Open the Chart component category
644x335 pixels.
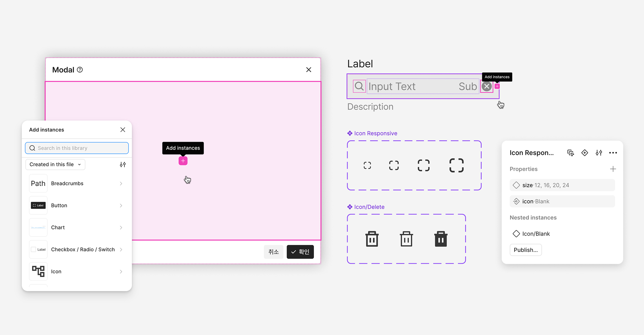pyautogui.click(x=76, y=227)
